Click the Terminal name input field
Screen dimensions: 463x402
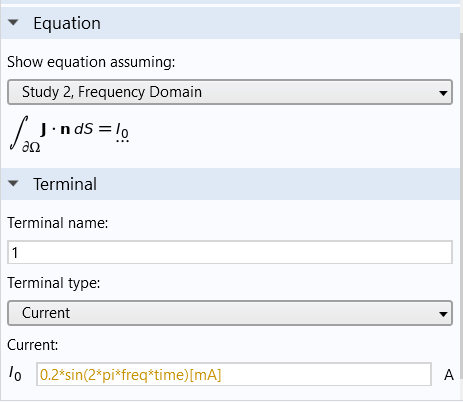[x=230, y=252]
